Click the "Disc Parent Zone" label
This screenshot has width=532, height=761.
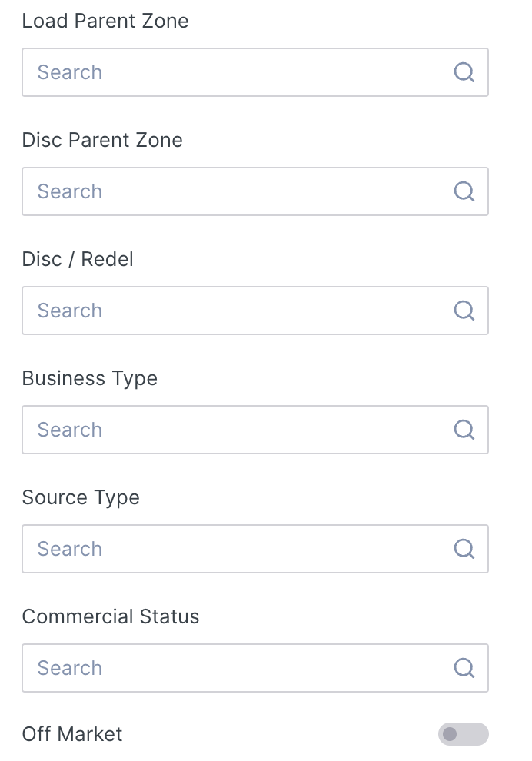[x=102, y=140]
